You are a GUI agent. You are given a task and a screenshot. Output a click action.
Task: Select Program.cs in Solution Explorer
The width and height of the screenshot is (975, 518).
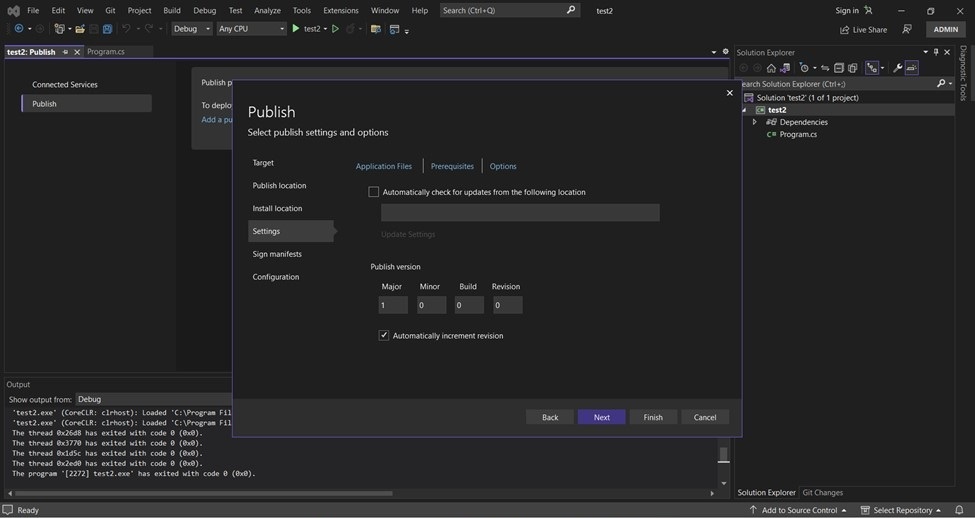click(798, 134)
